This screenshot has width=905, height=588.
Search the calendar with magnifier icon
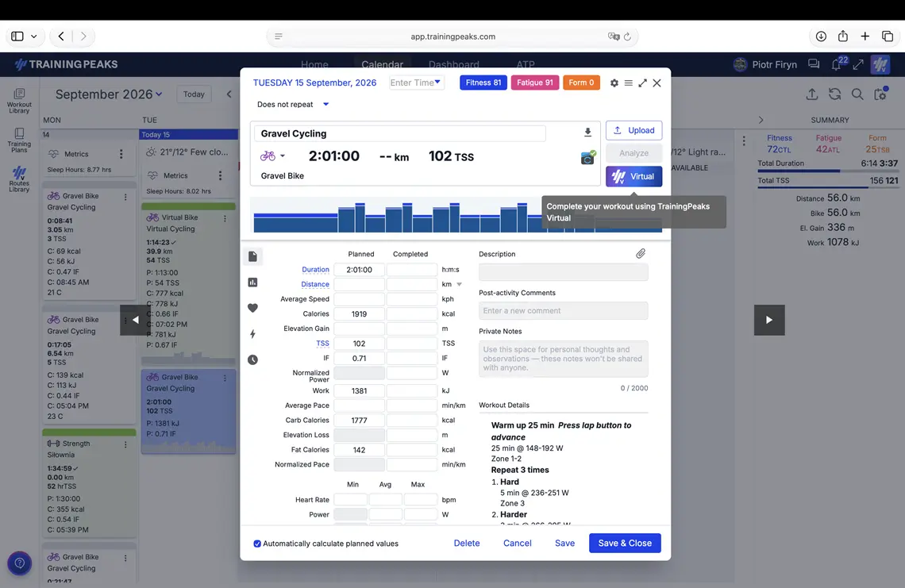[857, 94]
